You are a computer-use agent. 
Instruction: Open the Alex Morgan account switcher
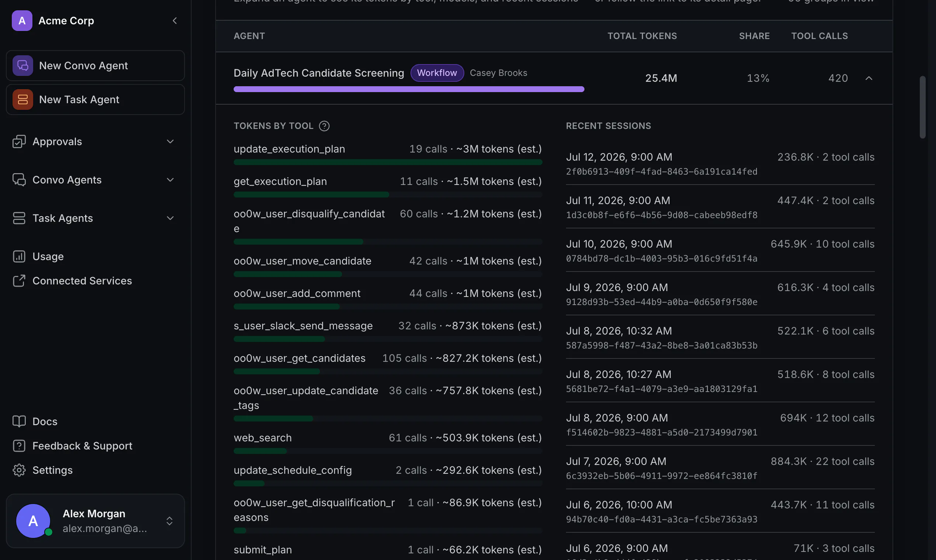tap(170, 521)
